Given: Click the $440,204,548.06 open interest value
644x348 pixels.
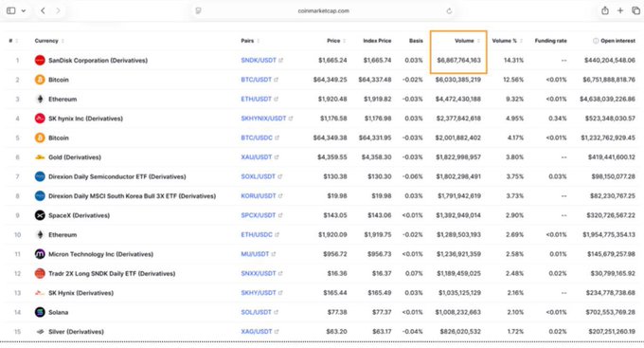Looking at the screenshot, I should tap(610, 60).
